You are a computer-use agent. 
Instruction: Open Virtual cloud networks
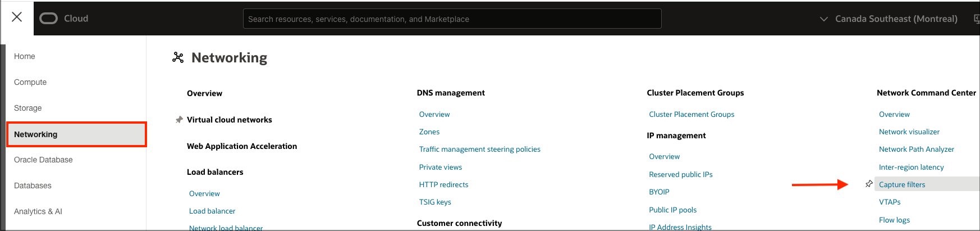click(229, 120)
